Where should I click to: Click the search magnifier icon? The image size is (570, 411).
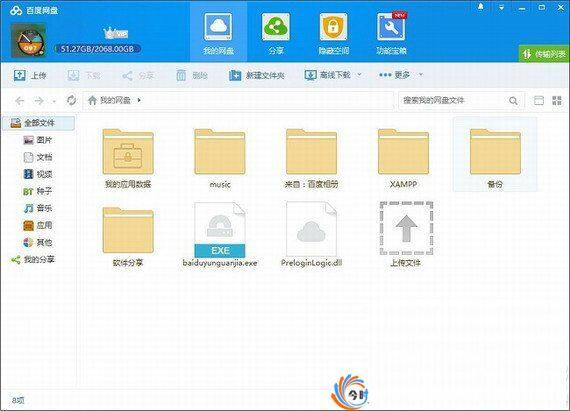pos(513,101)
